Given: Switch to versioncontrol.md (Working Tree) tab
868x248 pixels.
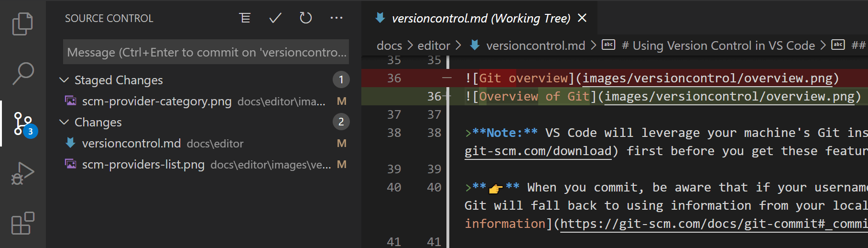Looking at the screenshot, I should coord(480,18).
